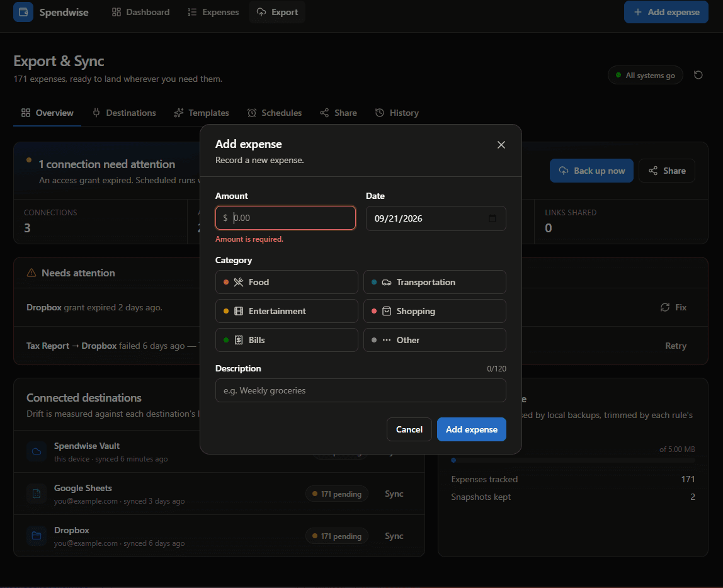Viewport: 723px width, 588px height.
Task: Click the ellipsis Other icon
Action: (x=387, y=340)
